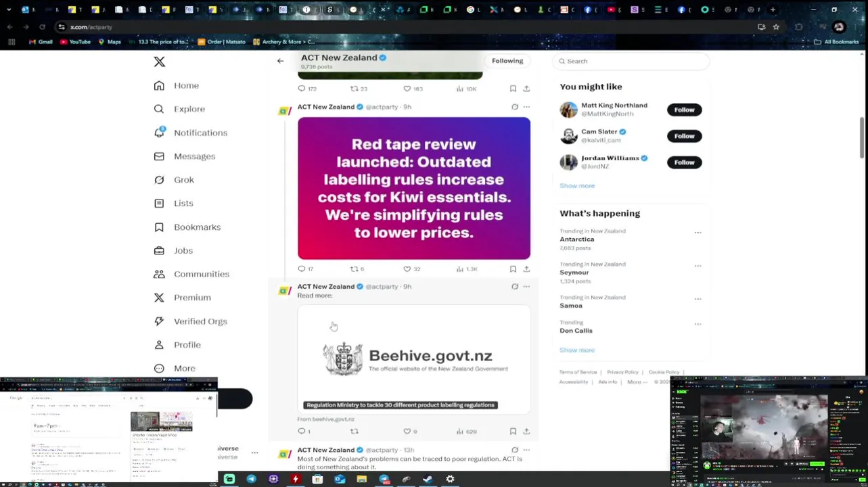The image size is (868, 487).
Task: Open All Bookmarks folder
Action: coord(836,42)
